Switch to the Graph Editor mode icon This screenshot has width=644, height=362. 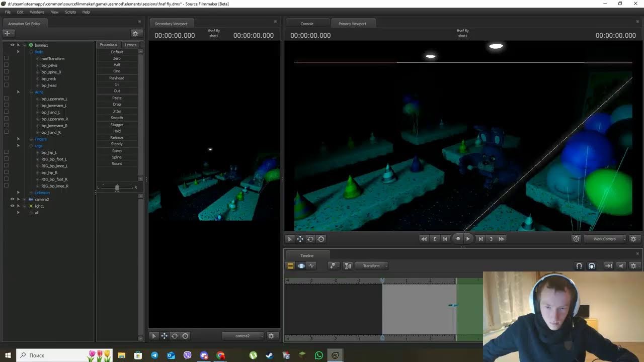pyautogui.click(x=311, y=265)
